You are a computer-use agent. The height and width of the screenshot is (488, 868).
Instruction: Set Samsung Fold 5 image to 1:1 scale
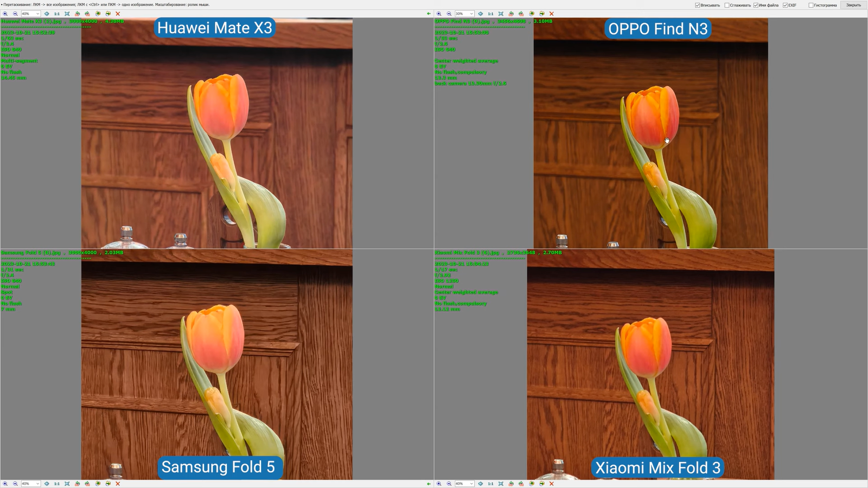(56, 484)
